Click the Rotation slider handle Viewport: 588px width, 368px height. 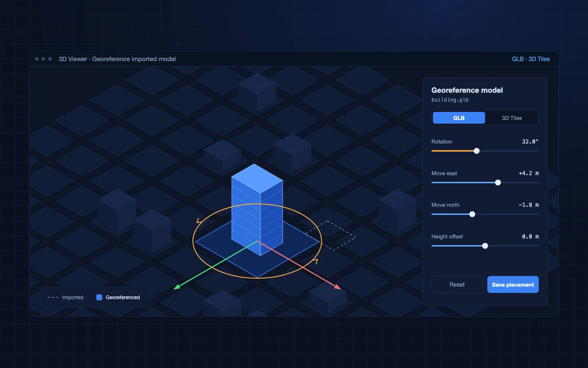click(477, 151)
